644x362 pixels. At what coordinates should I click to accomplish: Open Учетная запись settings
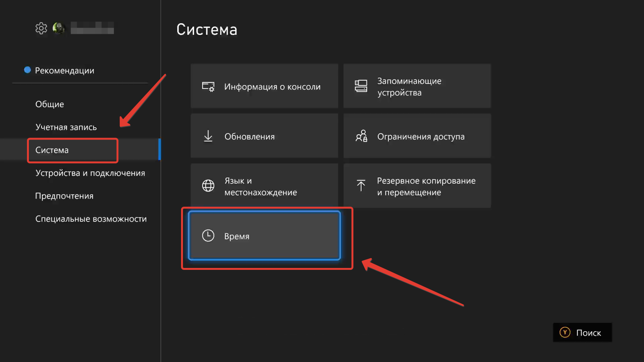point(66,127)
